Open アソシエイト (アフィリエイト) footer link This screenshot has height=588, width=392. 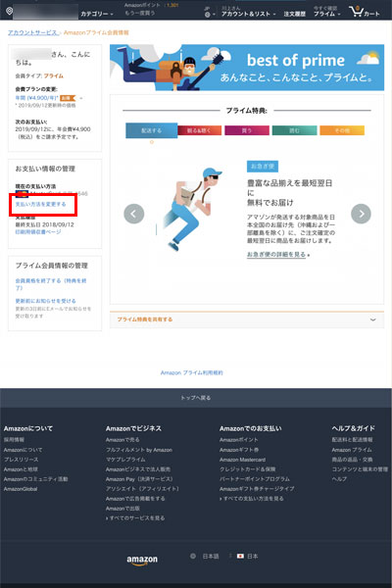point(142,489)
